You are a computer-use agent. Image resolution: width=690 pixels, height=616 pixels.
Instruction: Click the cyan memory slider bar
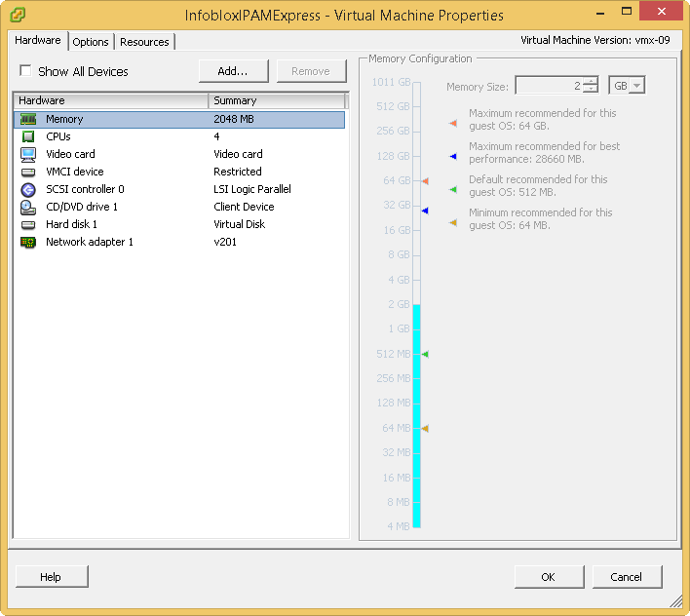point(417,416)
